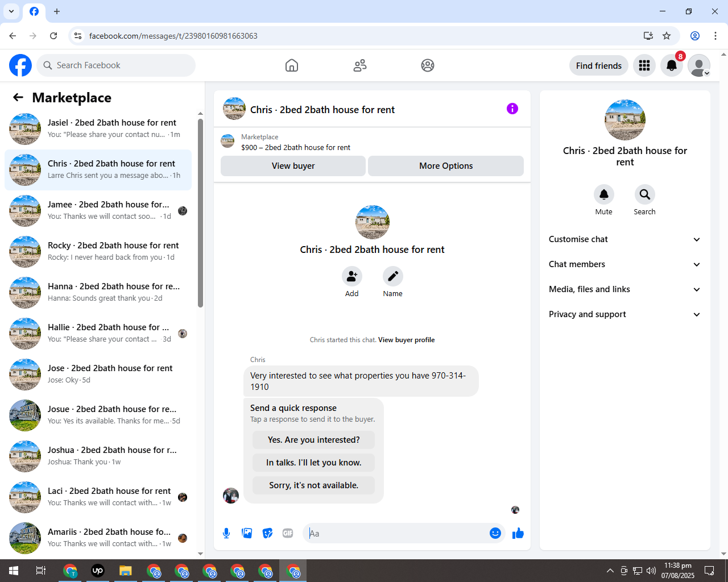Viewport: 728px width, 582px height.
Task: Click sender avatar beside quick responses
Action: coord(231,496)
